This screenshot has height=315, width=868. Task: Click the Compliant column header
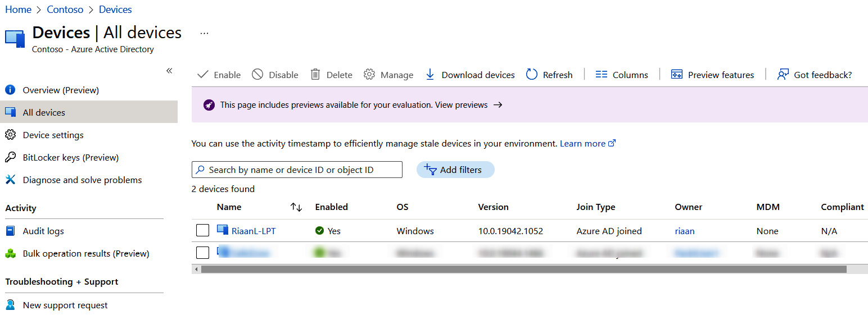tap(842, 207)
